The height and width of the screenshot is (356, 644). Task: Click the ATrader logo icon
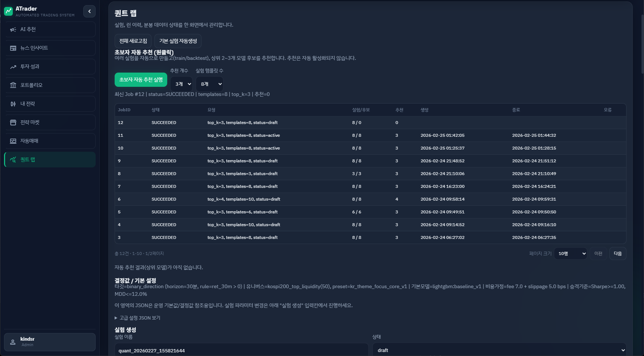pos(8,11)
